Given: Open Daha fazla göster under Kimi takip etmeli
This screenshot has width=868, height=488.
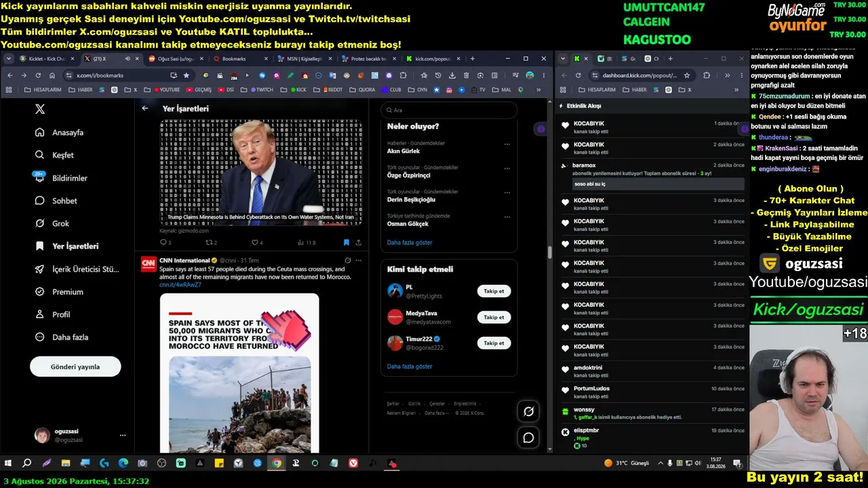Looking at the screenshot, I should coord(410,367).
